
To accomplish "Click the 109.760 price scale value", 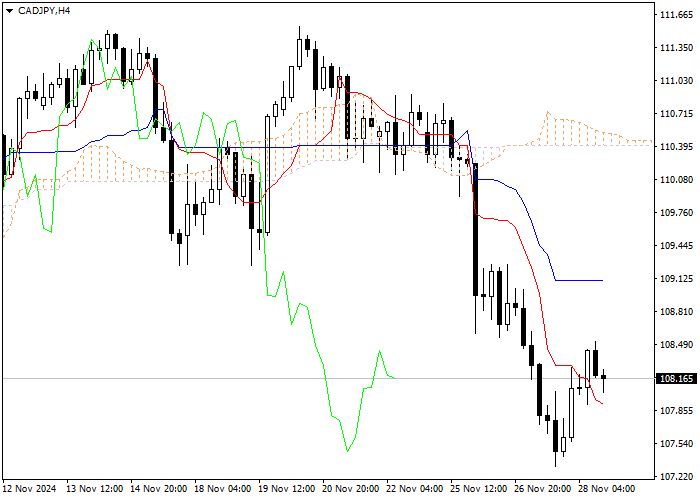I will pos(676,212).
